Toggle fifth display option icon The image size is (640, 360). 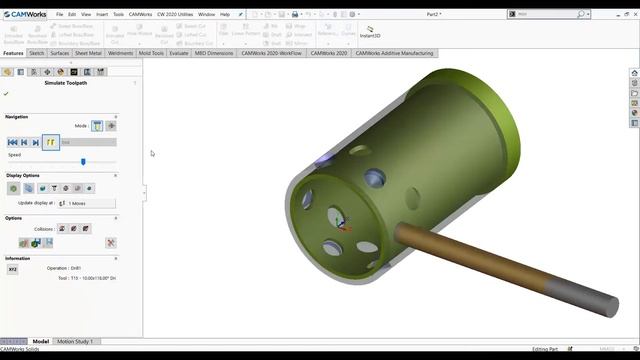coord(66,188)
